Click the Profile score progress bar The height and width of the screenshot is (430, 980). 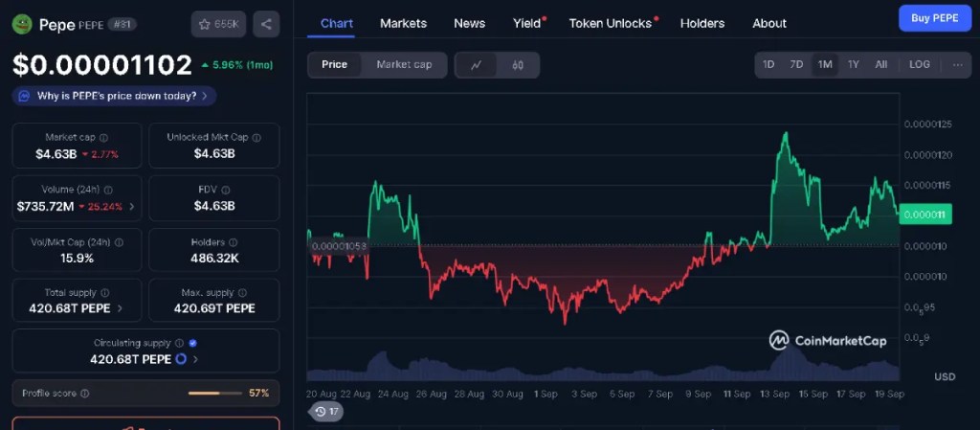(x=216, y=394)
